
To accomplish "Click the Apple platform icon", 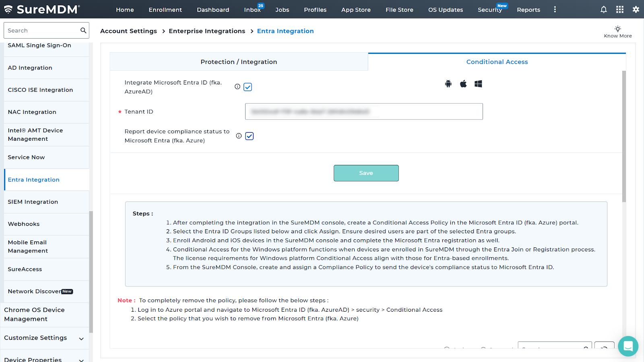I will [x=463, y=84].
